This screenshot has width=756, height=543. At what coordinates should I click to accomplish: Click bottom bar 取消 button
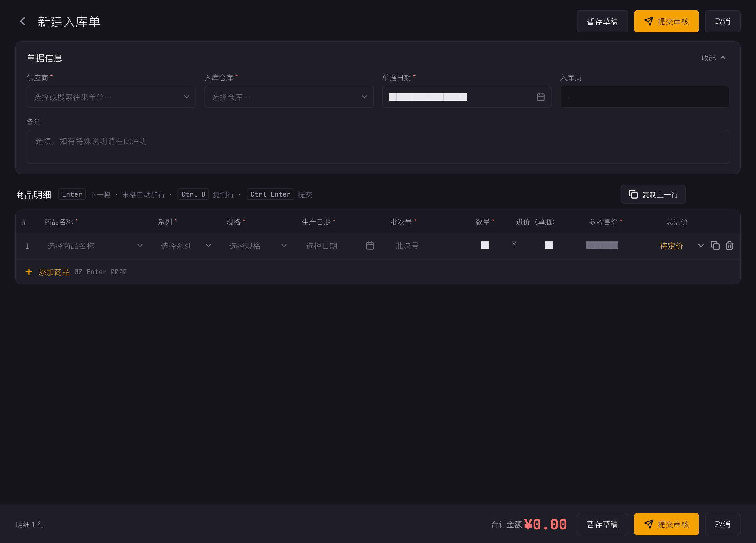point(722,524)
